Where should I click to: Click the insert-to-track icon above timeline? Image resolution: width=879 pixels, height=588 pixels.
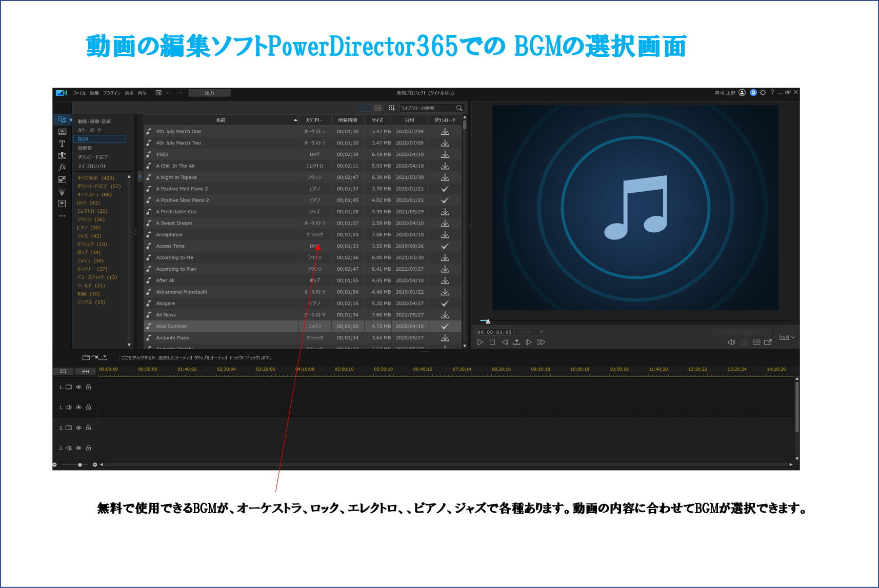[94, 357]
